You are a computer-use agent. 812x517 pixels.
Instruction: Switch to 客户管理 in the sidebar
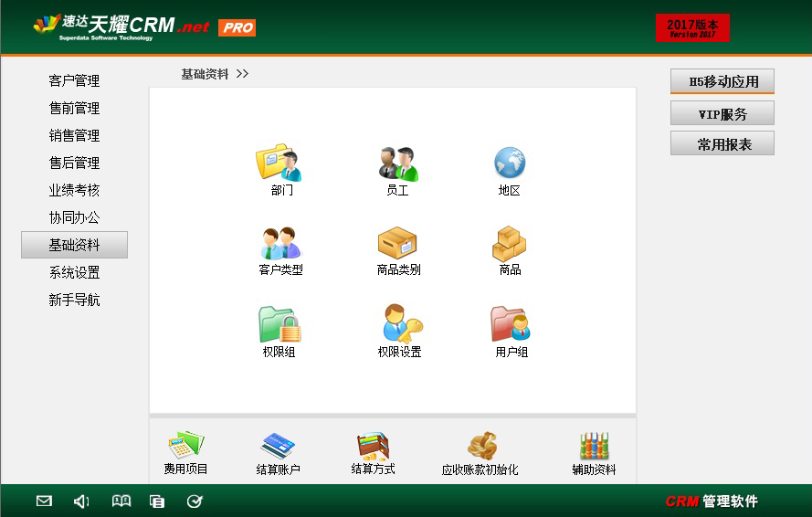(74, 80)
